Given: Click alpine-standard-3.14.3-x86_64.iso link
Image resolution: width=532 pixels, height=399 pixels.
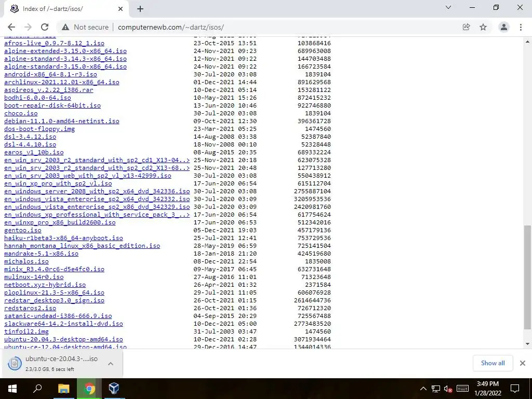Looking at the screenshot, I should coord(65,59).
